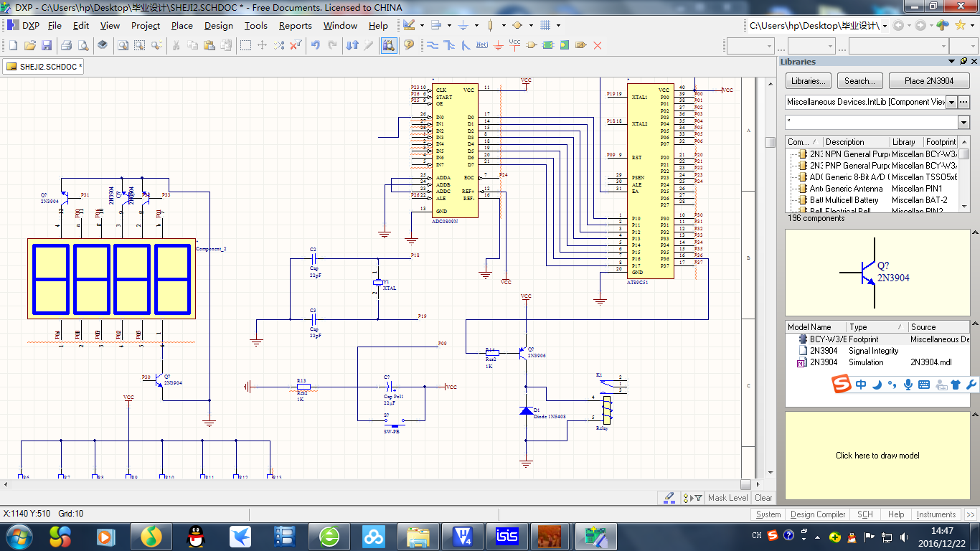Click the red Place No ERC cross

(597, 45)
